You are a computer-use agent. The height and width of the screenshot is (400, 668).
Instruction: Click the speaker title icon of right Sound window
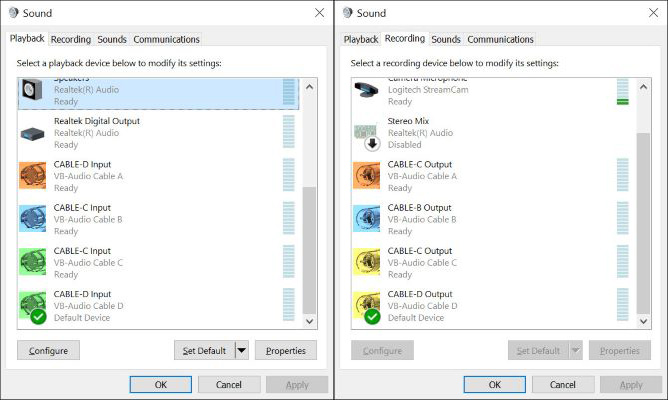[348, 13]
